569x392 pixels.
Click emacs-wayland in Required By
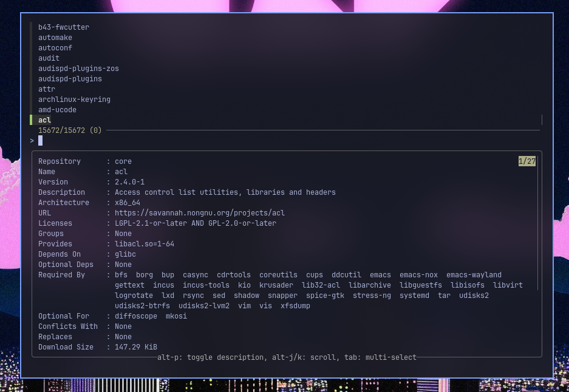(x=474, y=275)
